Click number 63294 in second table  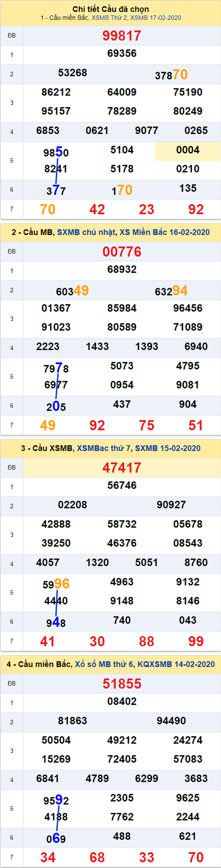point(171,291)
